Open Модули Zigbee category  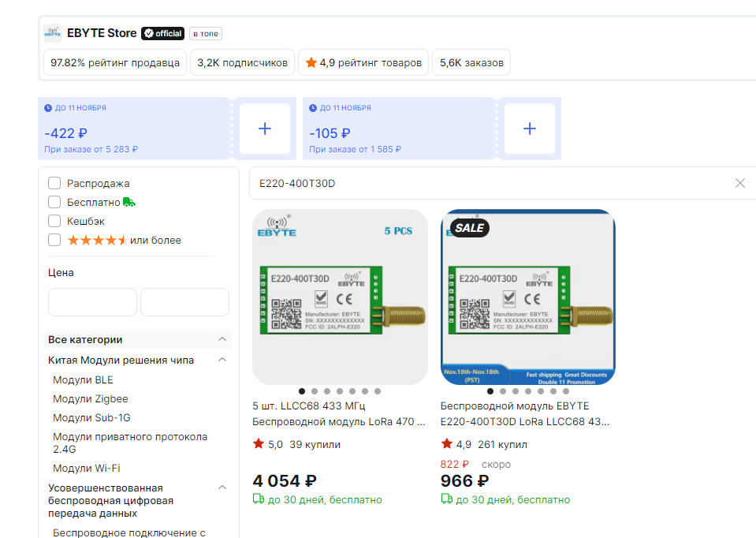click(90, 398)
